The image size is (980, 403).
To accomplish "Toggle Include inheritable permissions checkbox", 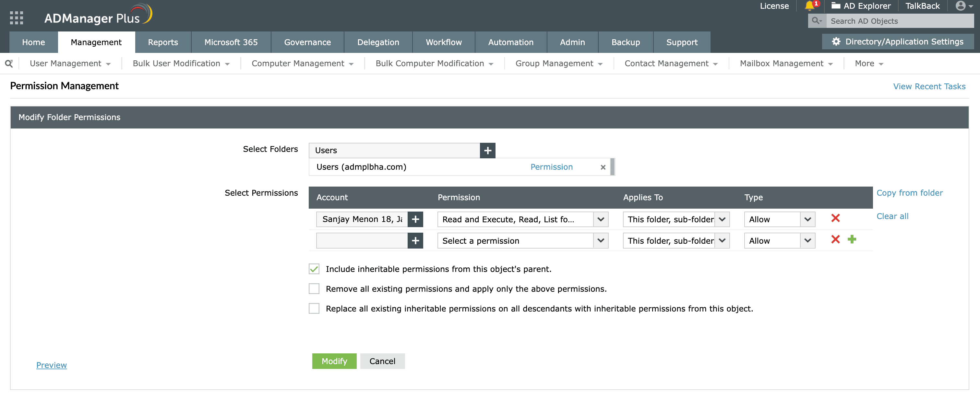I will 314,269.
